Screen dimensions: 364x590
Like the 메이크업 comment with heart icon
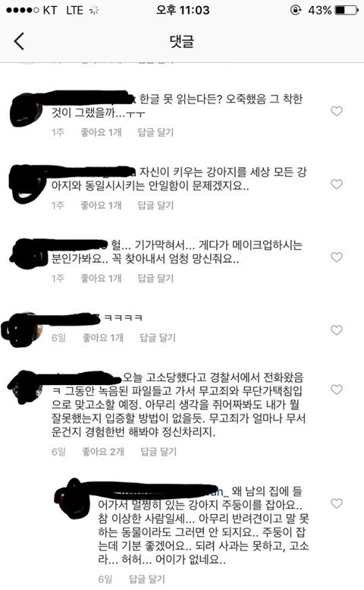pyautogui.click(x=337, y=257)
